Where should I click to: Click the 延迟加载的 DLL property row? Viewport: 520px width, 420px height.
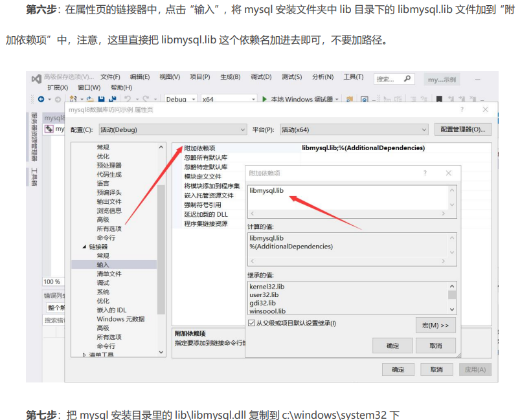click(x=209, y=214)
